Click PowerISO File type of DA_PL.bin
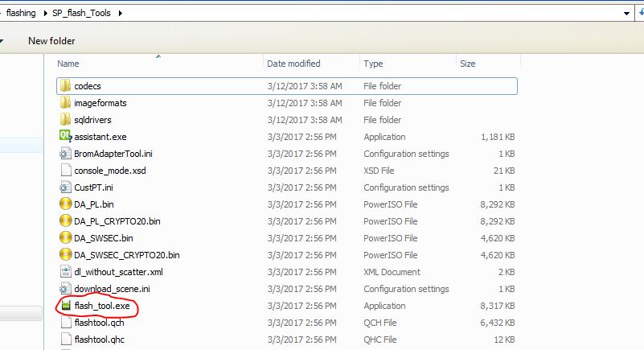This screenshot has height=350, width=644. click(x=390, y=204)
